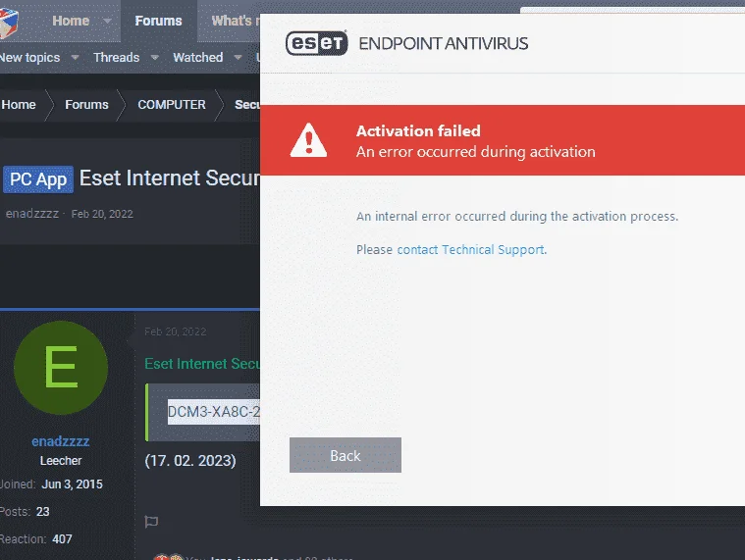Image resolution: width=745 pixels, height=560 pixels.
Task: Click the green Eset Internet Security post heading
Action: 202,364
